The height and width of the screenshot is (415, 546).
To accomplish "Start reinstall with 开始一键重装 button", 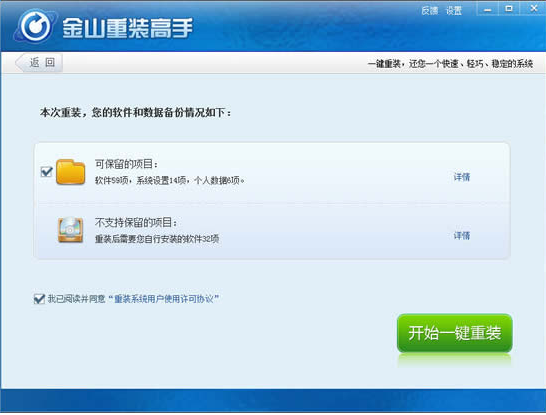I will pyautogui.click(x=454, y=333).
